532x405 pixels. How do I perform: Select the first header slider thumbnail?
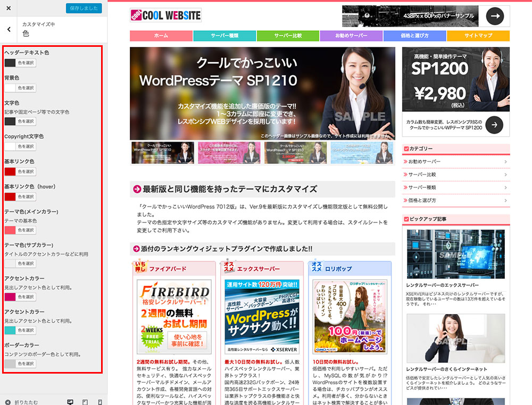(x=163, y=153)
